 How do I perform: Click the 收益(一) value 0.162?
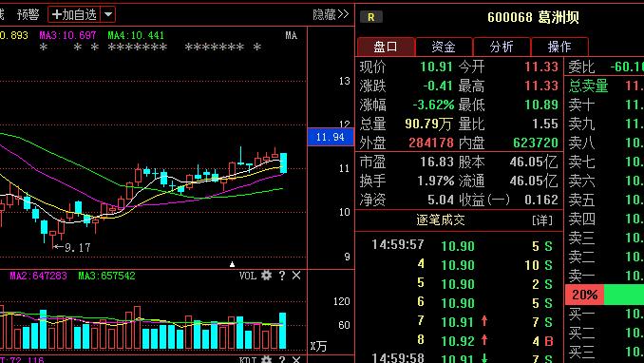(541, 200)
